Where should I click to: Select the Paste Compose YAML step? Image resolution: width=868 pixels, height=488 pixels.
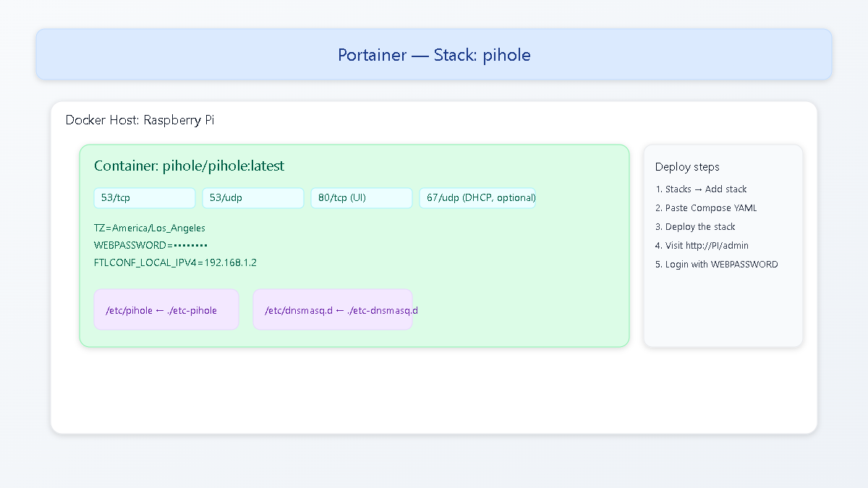[x=705, y=207]
